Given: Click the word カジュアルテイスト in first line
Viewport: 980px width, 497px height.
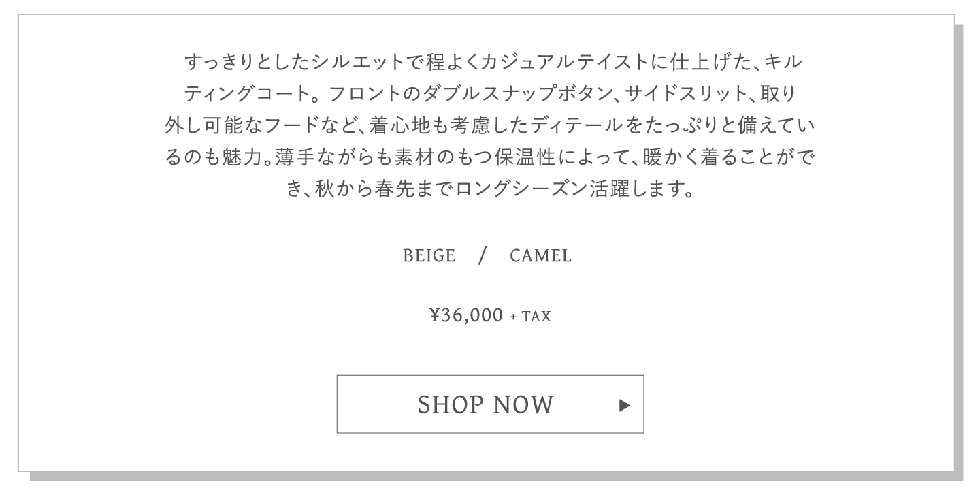Looking at the screenshot, I should coord(556,63).
